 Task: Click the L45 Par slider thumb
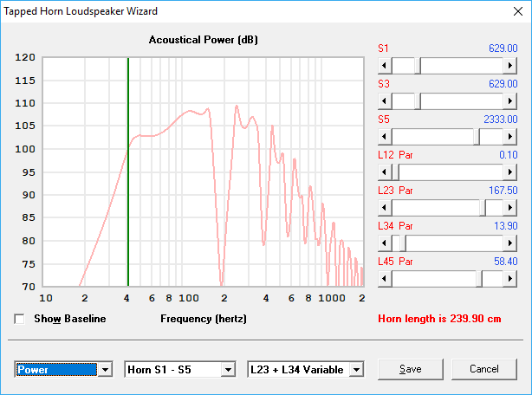coord(479,279)
